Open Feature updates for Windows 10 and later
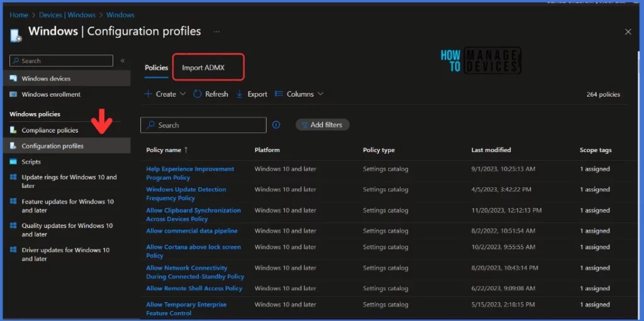This screenshot has height=321, width=644. coord(67,205)
